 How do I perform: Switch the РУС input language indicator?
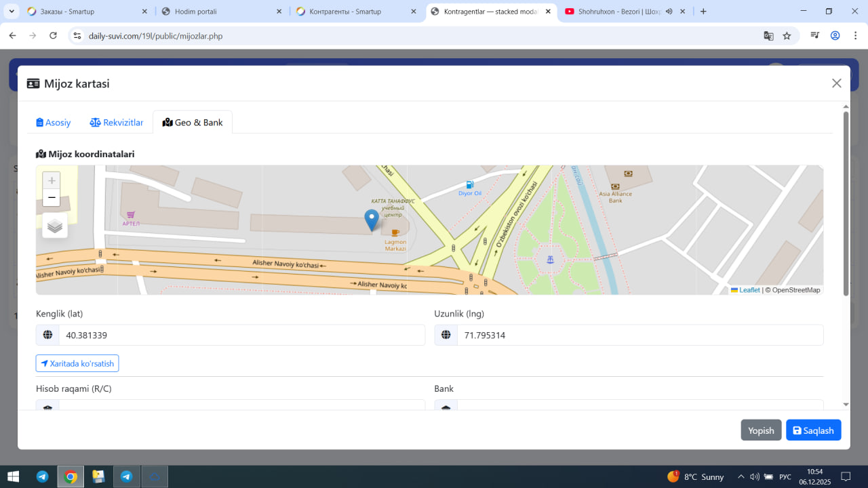[785, 476]
